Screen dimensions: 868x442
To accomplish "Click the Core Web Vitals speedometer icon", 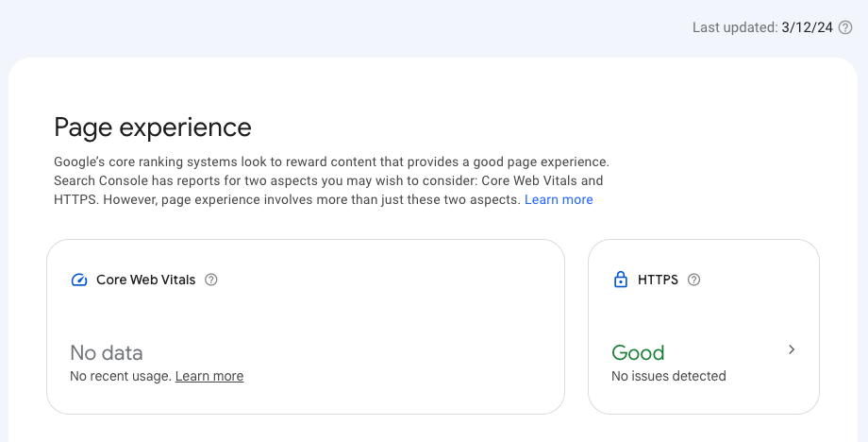I will [x=79, y=280].
